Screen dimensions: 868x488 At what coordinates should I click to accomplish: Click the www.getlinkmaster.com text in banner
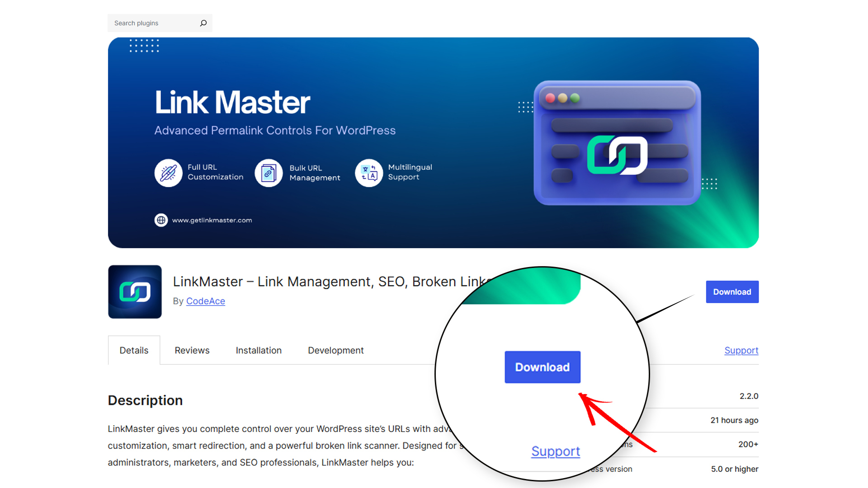click(x=212, y=220)
